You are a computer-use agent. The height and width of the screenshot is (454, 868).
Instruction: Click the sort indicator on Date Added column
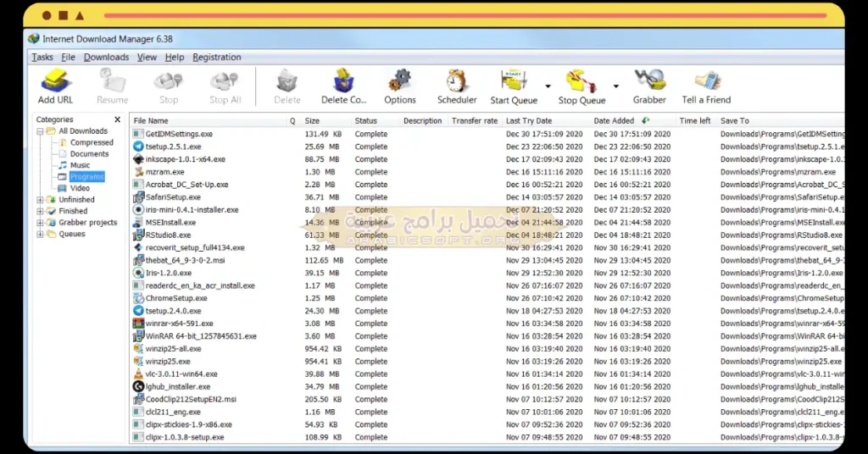[x=645, y=120]
